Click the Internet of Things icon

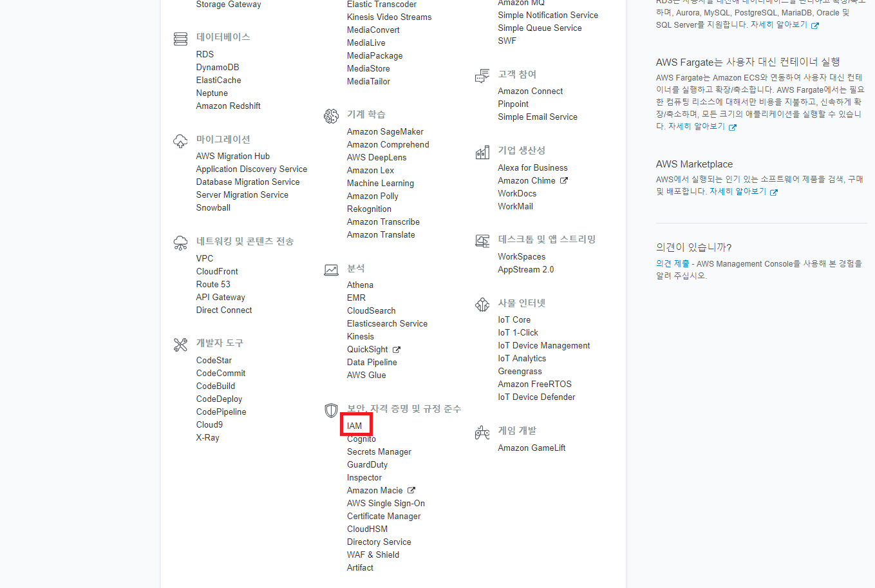click(482, 305)
